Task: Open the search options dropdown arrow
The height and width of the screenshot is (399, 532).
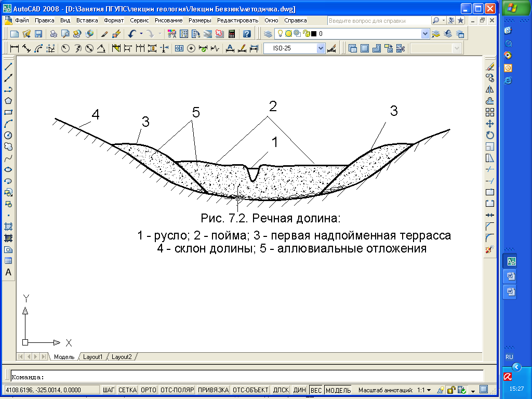Action: pyautogui.click(x=444, y=20)
